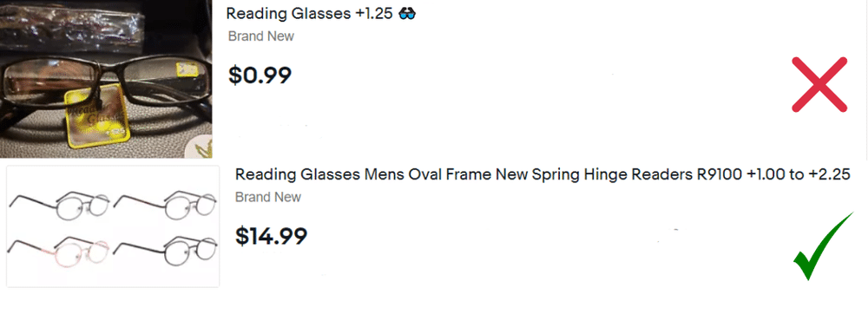Click the red X mark icon
The width and height of the screenshot is (868, 321).
coord(819,85)
